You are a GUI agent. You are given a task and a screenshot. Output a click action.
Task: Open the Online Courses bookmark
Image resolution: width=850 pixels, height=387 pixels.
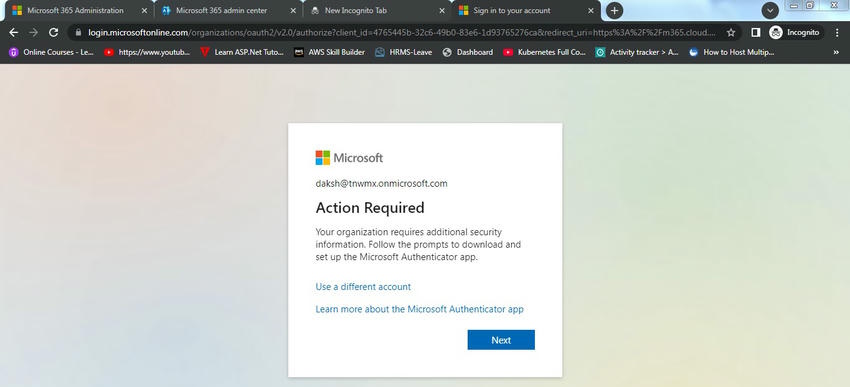[51, 53]
